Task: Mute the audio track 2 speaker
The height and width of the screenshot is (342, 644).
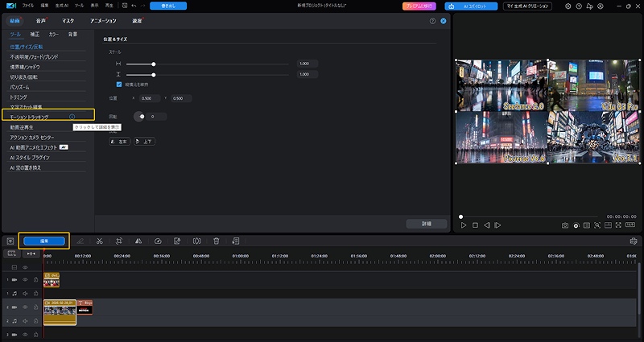Action: tap(25, 321)
